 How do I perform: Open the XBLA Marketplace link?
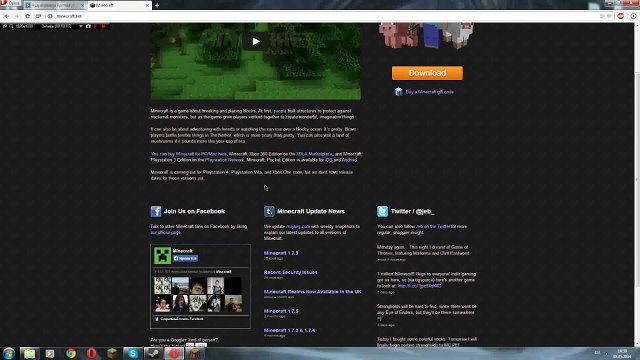click(314, 154)
